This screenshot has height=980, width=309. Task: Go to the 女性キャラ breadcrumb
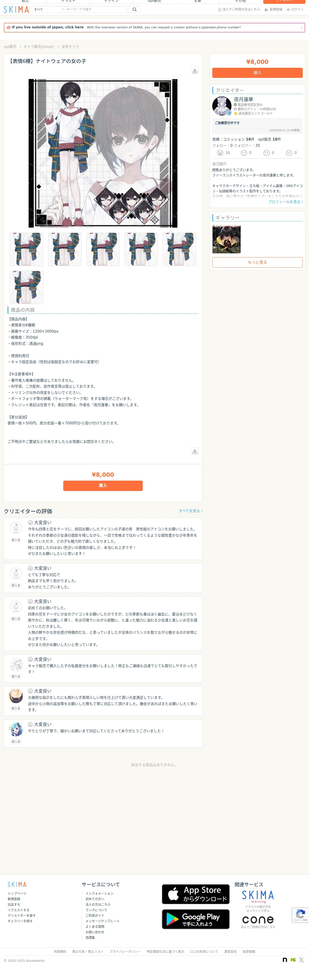pos(71,47)
